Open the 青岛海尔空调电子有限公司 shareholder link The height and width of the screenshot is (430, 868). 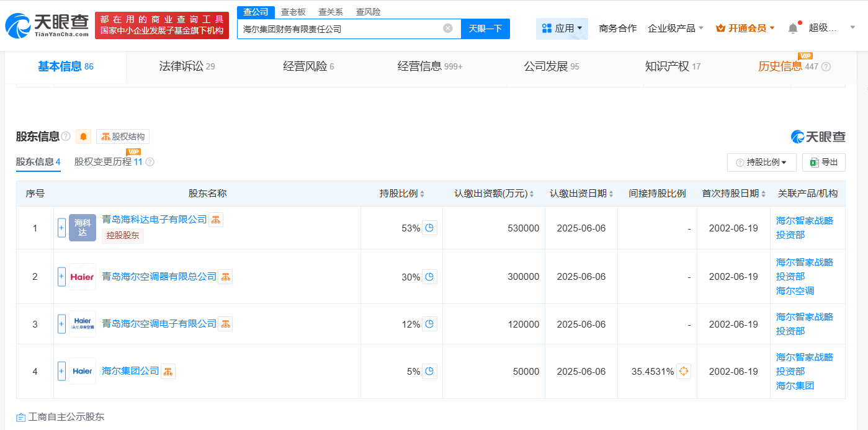159,324
